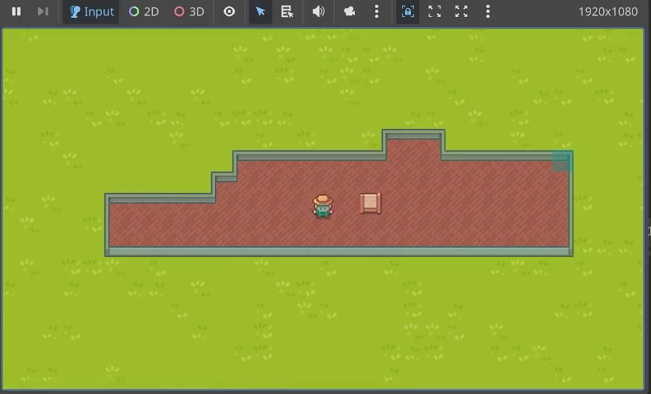This screenshot has height=394, width=651.
Task: Open camera options three-dot menu
Action: point(377,11)
